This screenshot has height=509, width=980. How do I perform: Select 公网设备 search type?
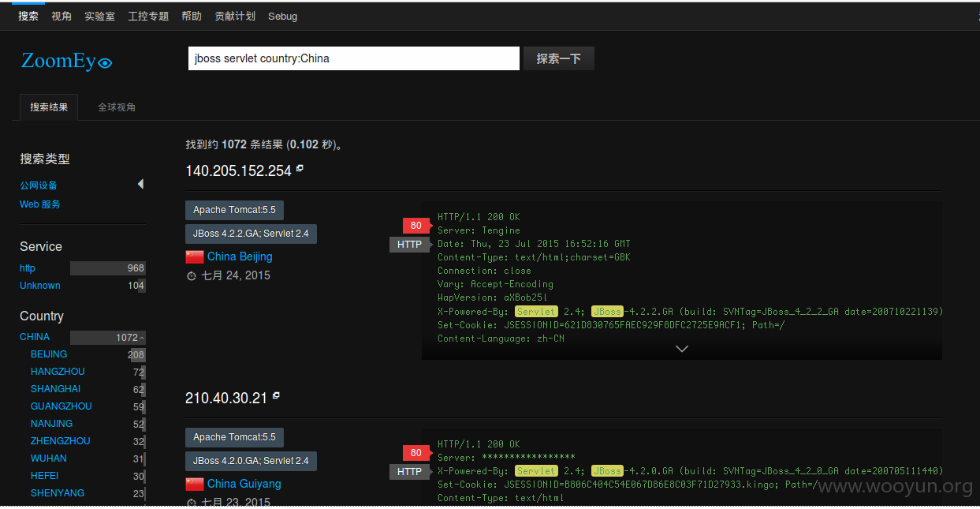pos(39,185)
